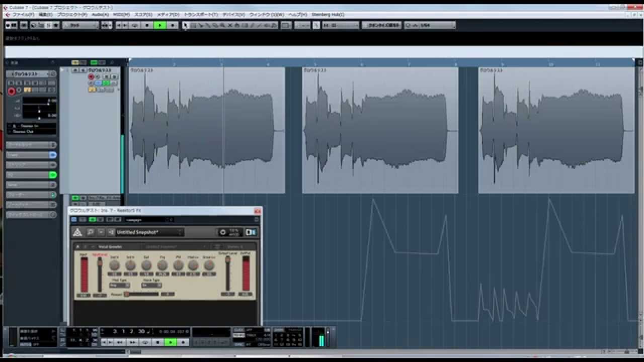Open the snap type dropdown in toolbar
Viewport: 644px width, 362px height.
341,25
